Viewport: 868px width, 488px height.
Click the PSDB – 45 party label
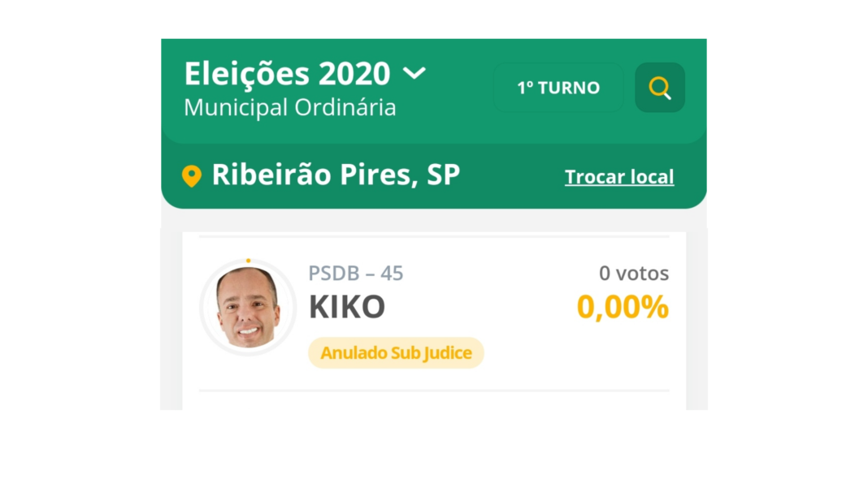point(356,274)
